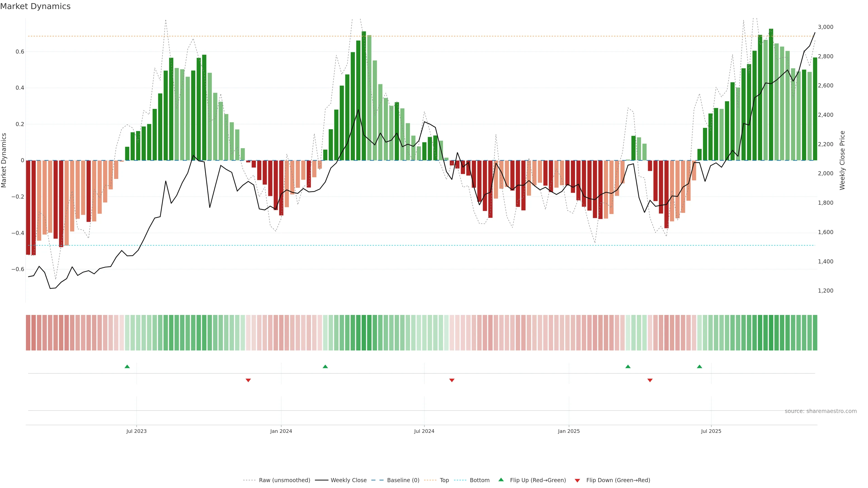Image resolution: width=868 pixels, height=488 pixels.
Task: Click the 3,000 price axis tick label
Action: (x=826, y=27)
